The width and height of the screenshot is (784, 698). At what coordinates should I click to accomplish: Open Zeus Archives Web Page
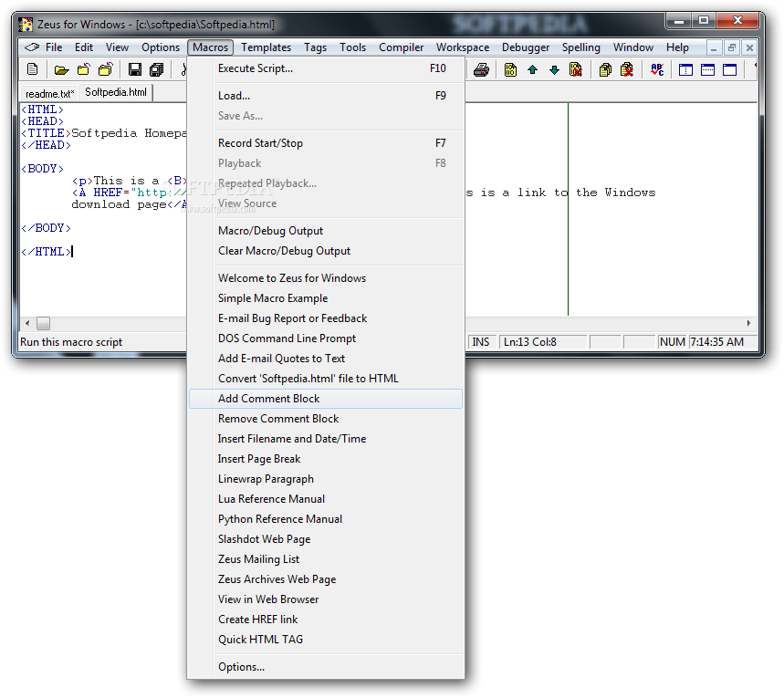pyautogui.click(x=326, y=578)
